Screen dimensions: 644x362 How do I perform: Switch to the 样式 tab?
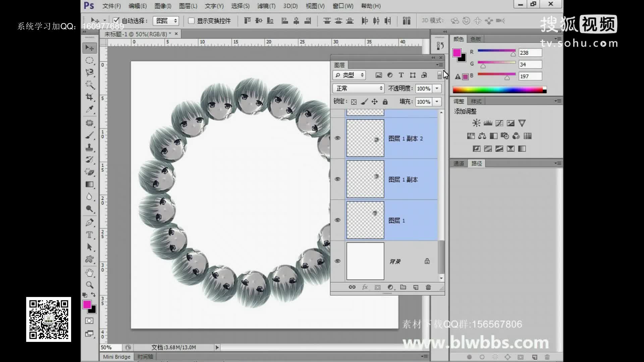click(x=476, y=101)
